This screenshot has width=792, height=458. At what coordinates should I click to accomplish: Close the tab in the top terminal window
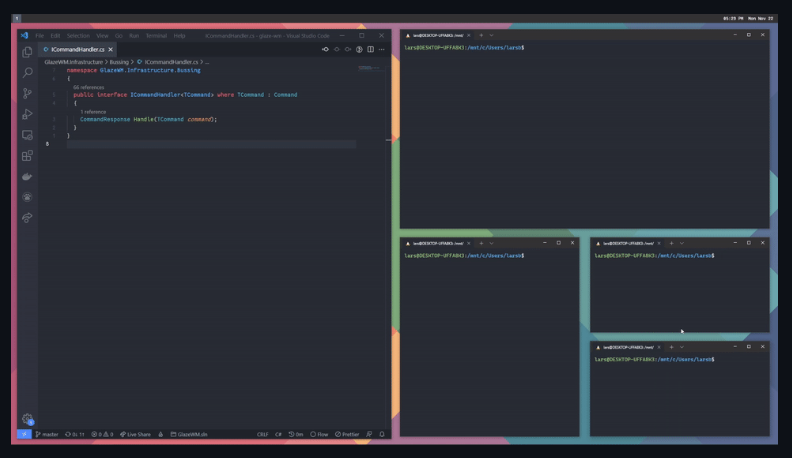pyautogui.click(x=469, y=35)
